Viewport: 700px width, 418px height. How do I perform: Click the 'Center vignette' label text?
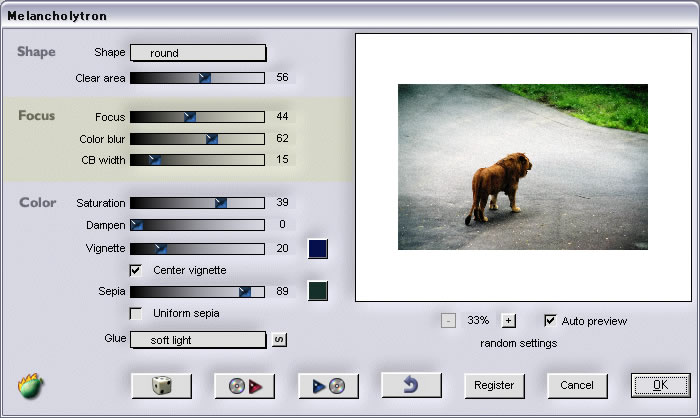tap(190, 270)
